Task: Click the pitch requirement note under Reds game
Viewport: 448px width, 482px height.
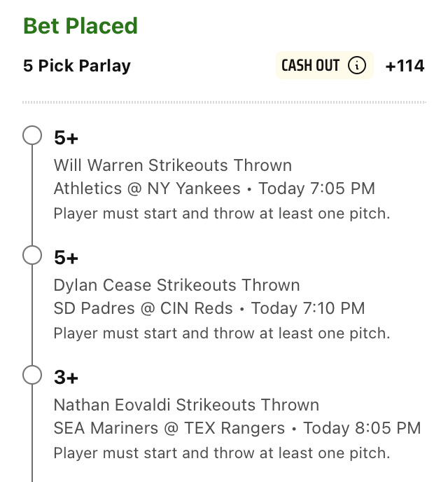Action: (222, 333)
